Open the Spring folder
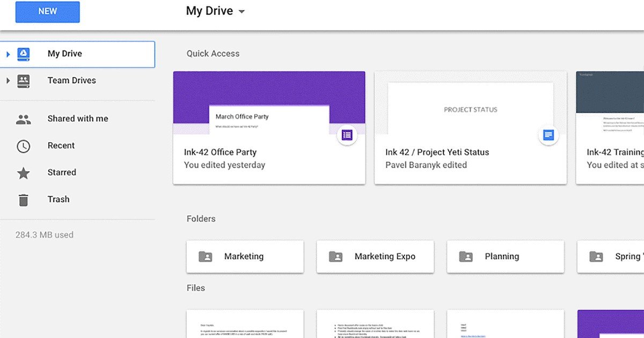Screen dimensions: 644x338 tap(611, 256)
